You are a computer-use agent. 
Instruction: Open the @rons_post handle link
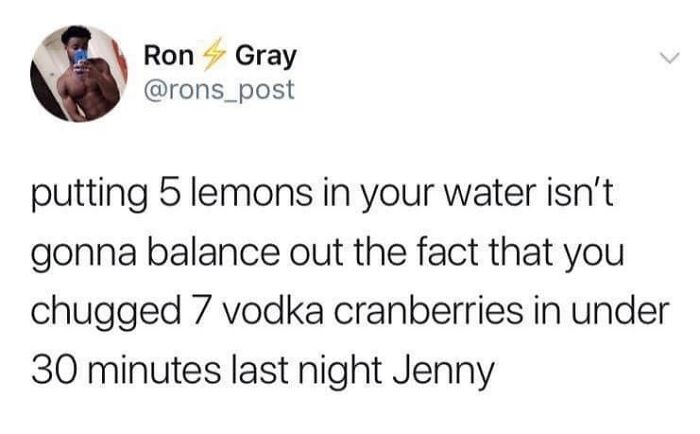tap(219, 90)
